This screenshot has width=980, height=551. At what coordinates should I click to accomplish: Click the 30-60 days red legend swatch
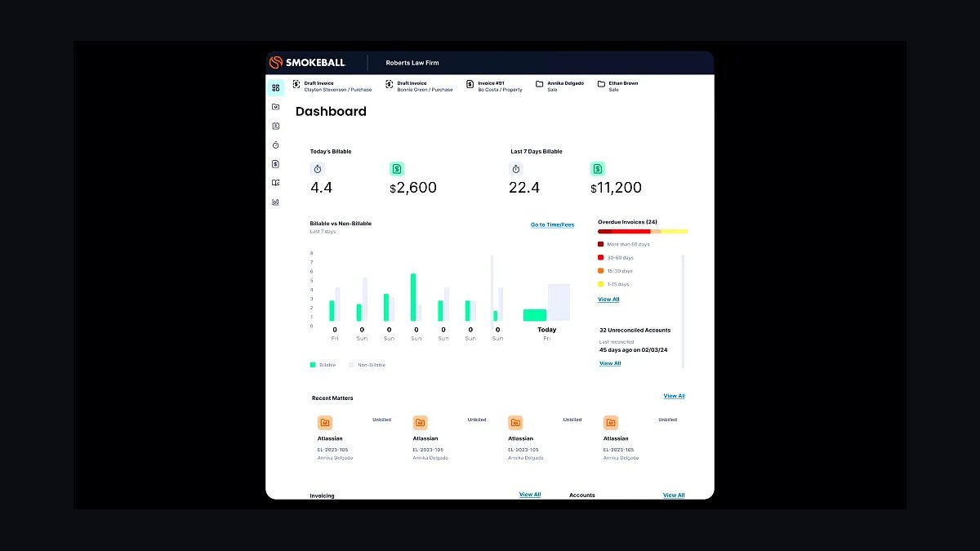click(x=600, y=257)
